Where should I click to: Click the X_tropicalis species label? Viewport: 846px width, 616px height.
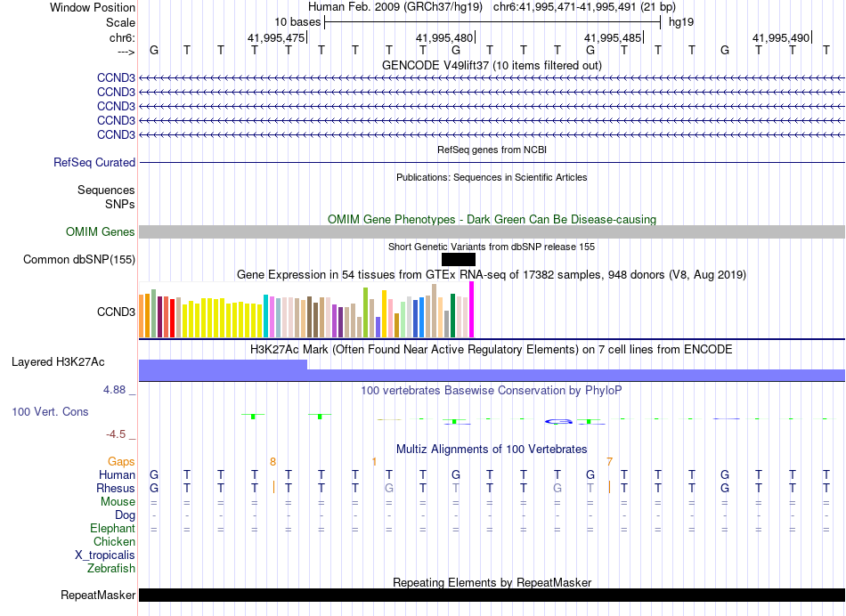coord(105,555)
